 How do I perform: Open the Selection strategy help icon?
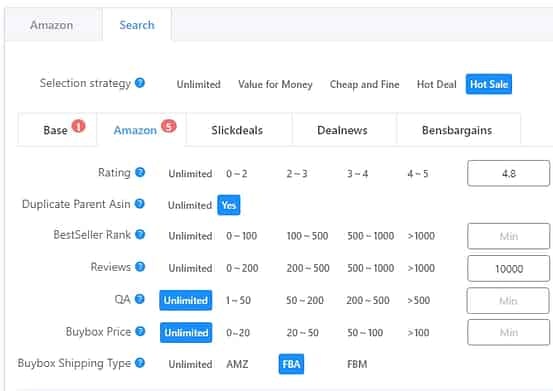click(140, 83)
